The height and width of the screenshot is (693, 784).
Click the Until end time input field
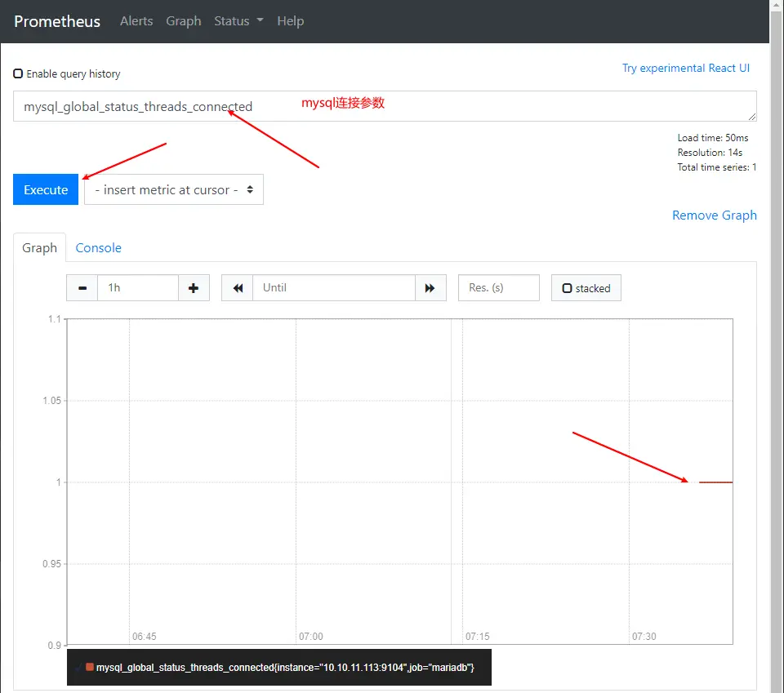pyautogui.click(x=333, y=288)
